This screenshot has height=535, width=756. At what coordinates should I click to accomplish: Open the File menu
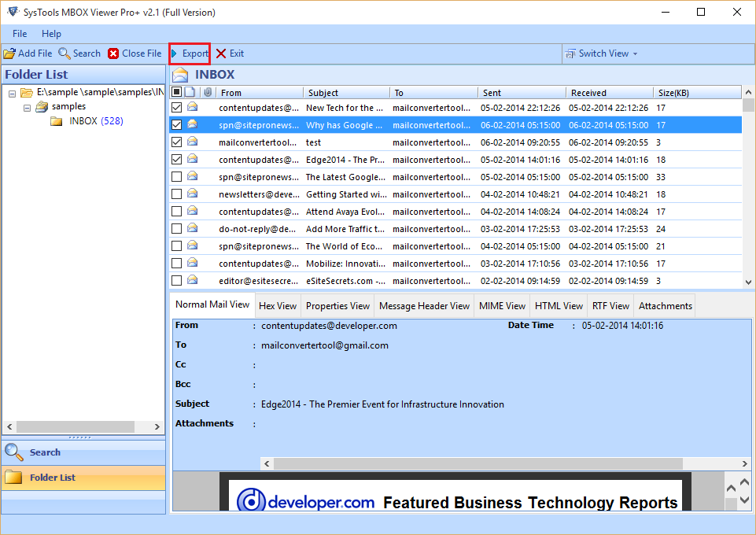point(20,34)
